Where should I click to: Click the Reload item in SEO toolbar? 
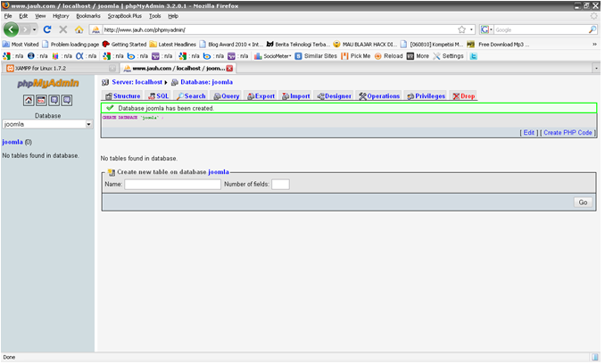[x=389, y=56]
